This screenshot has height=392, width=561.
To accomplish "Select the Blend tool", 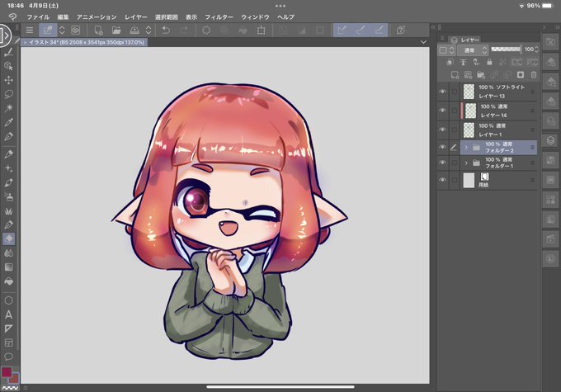I will [x=8, y=253].
